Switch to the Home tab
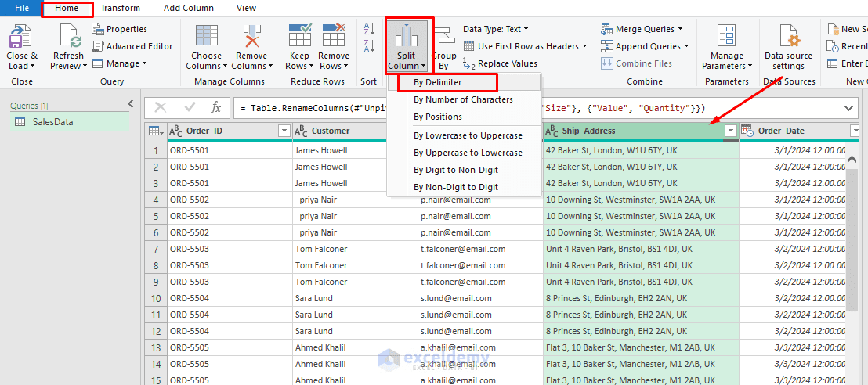 click(x=67, y=8)
